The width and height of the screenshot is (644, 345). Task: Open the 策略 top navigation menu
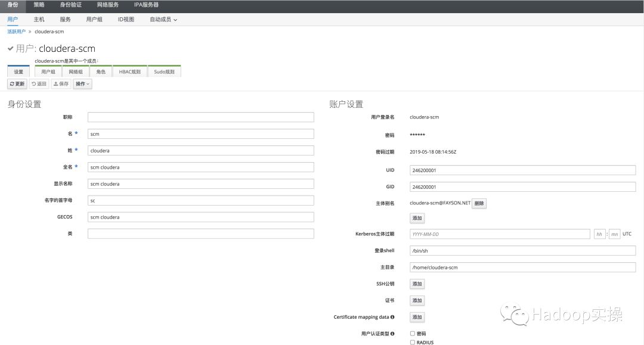pos(39,5)
